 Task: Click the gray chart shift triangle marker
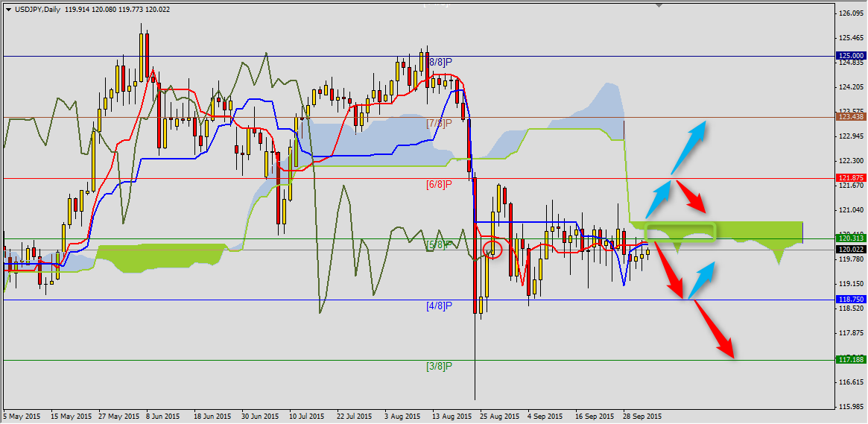[659, 4]
